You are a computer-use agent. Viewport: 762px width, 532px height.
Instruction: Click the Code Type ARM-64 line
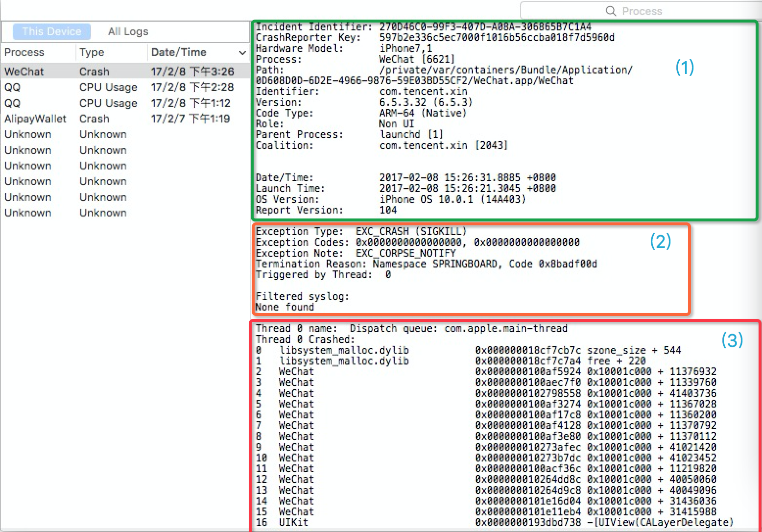coord(361,113)
